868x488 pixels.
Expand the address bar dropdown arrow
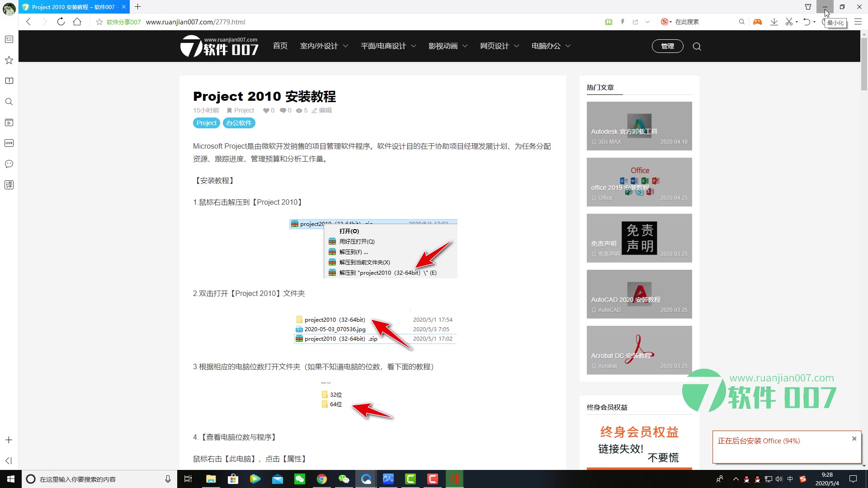click(x=647, y=22)
